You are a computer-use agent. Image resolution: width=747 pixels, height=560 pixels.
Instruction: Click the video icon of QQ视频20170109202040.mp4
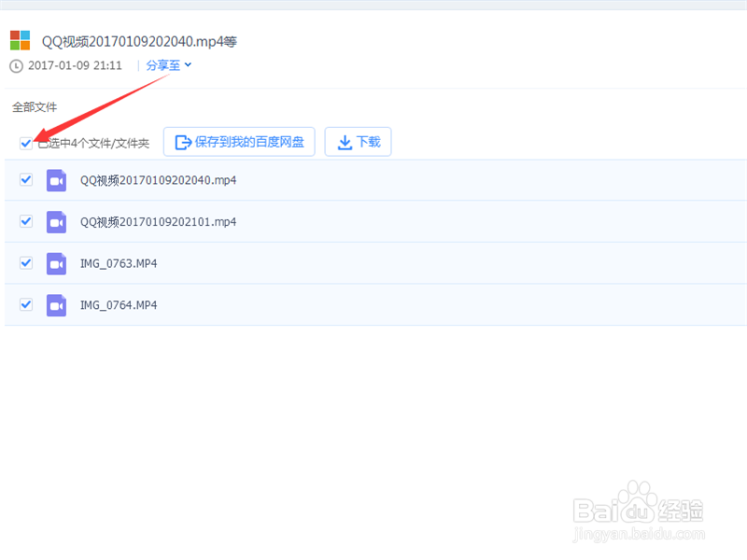[56, 180]
